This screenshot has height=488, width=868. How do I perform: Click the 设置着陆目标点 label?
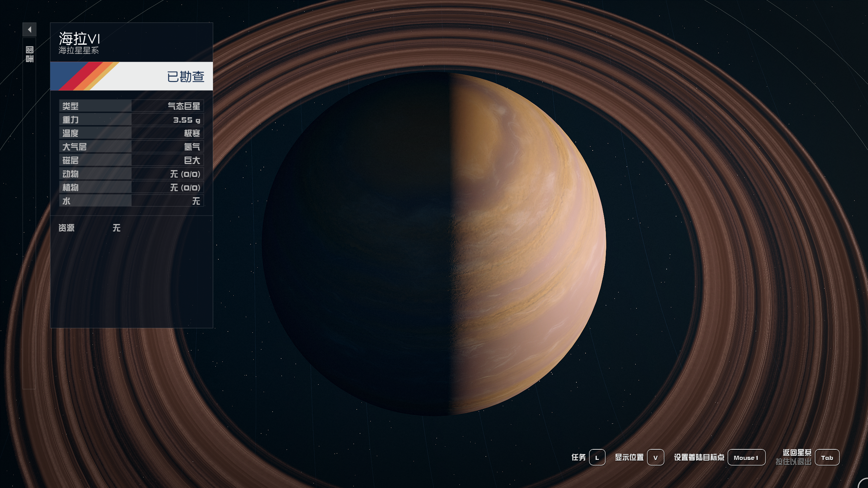coord(699,457)
